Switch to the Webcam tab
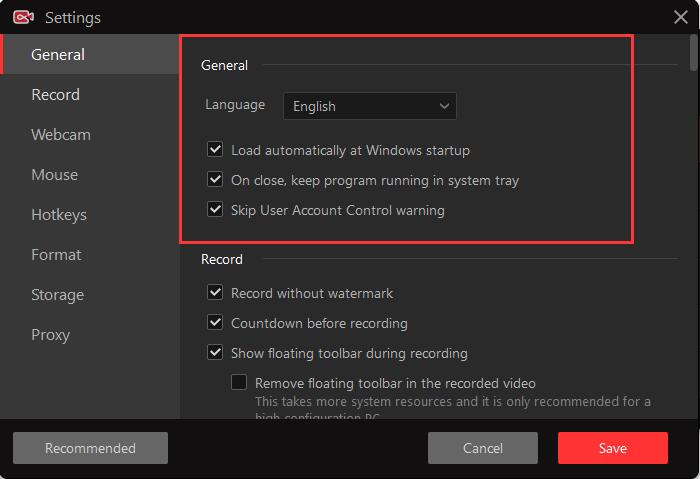 [x=89, y=135]
